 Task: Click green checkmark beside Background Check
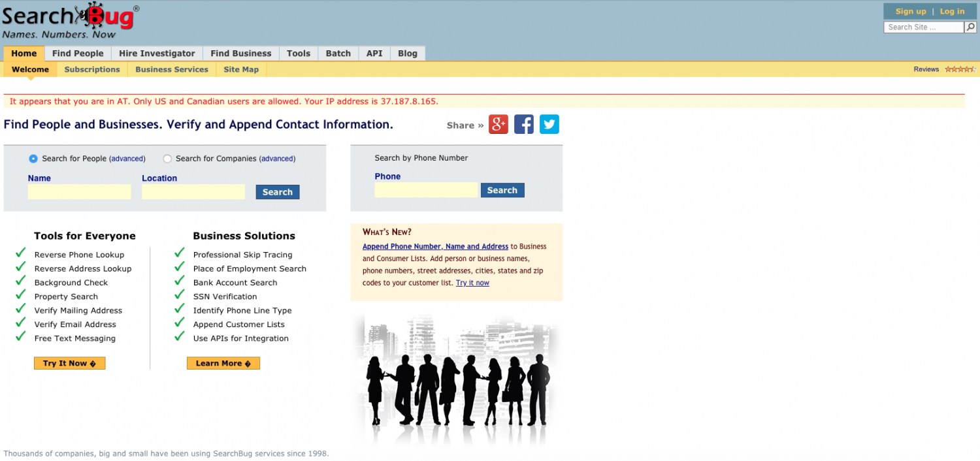pos(20,280)
